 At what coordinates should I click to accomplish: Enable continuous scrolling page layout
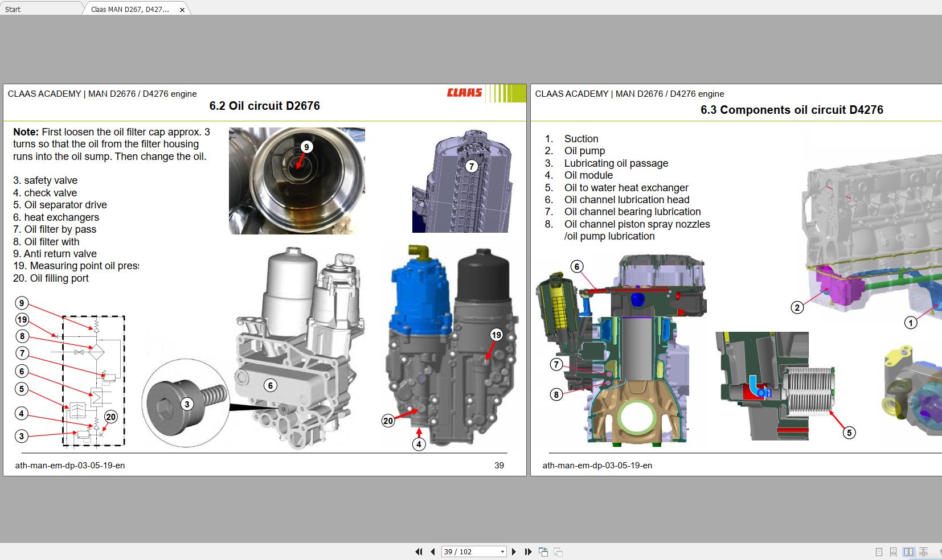click(x=893, y=551)
